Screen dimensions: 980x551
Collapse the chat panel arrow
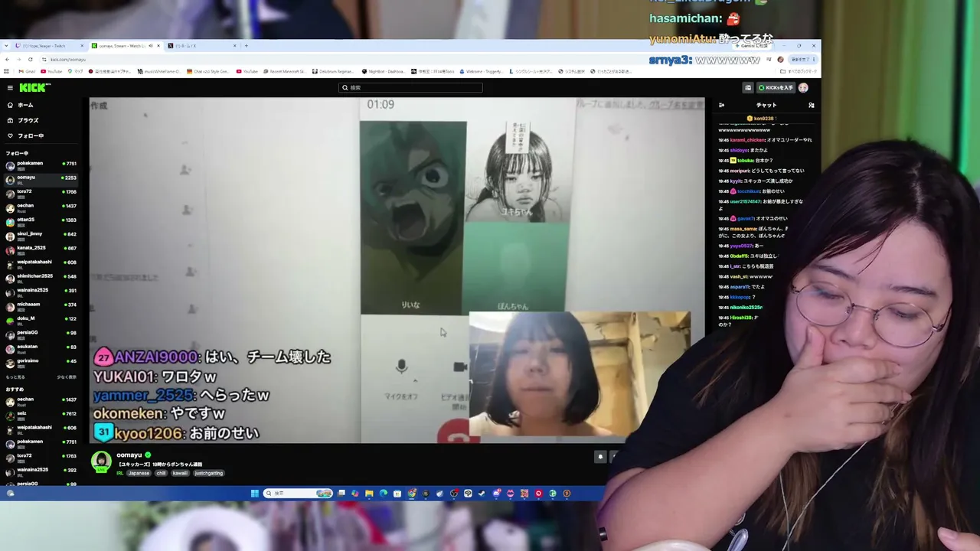pos(721,106)
